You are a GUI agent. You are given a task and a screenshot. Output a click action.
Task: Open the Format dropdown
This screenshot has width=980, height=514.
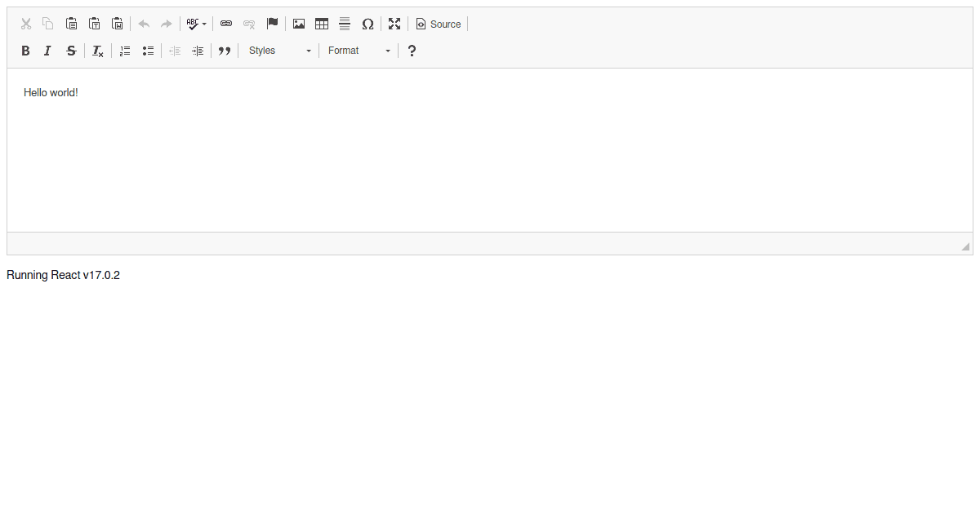point(358,51)
